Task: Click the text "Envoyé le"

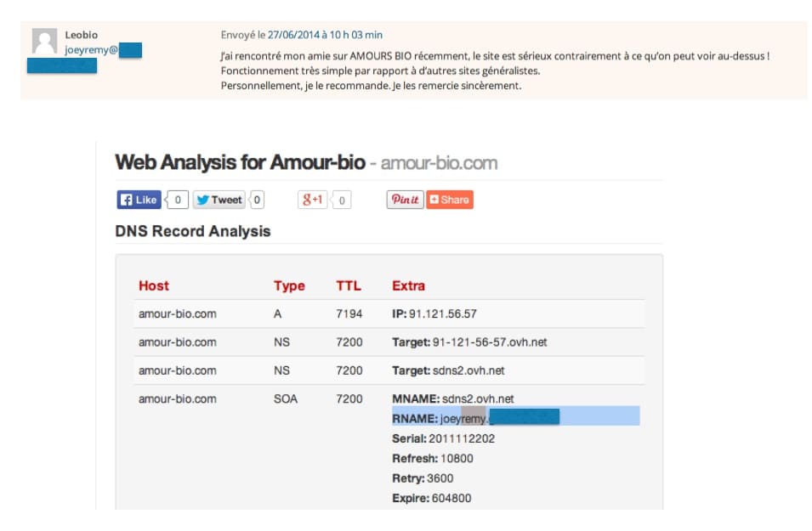Action: click(x=243, y=35)
